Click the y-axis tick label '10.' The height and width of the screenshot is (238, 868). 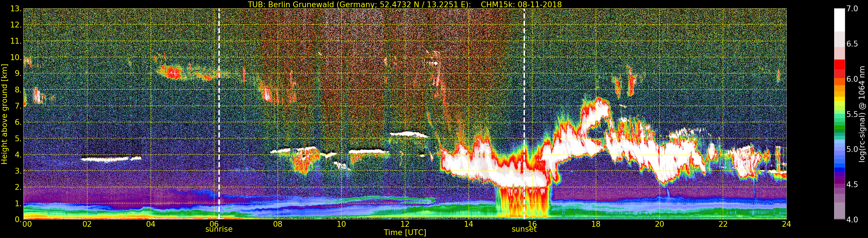pyautogui.click(x=16, y=57)
